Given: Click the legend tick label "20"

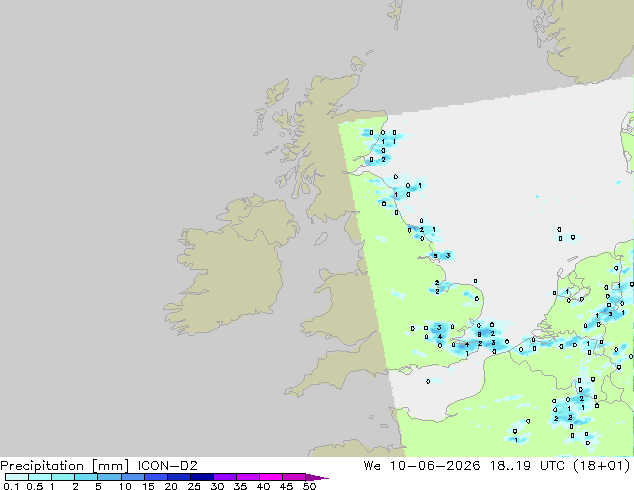Looking at the screenshot, I should point(171,486).
